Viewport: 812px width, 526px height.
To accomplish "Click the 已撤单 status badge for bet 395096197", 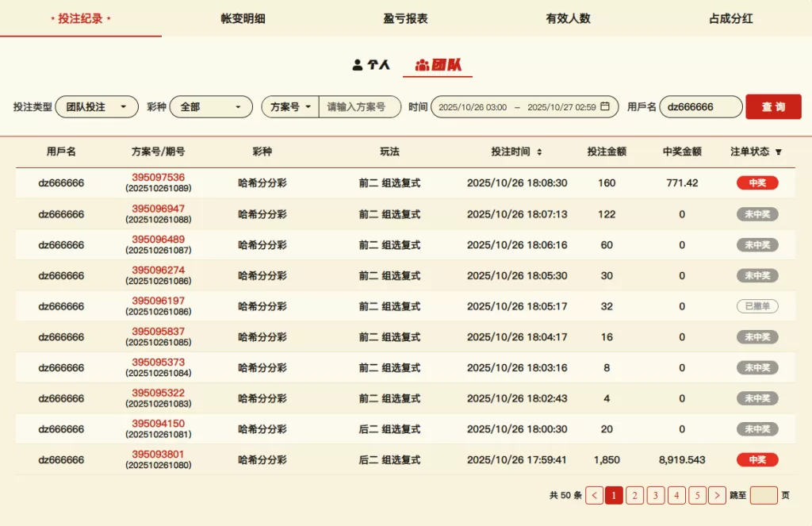I will coord(756,306).
